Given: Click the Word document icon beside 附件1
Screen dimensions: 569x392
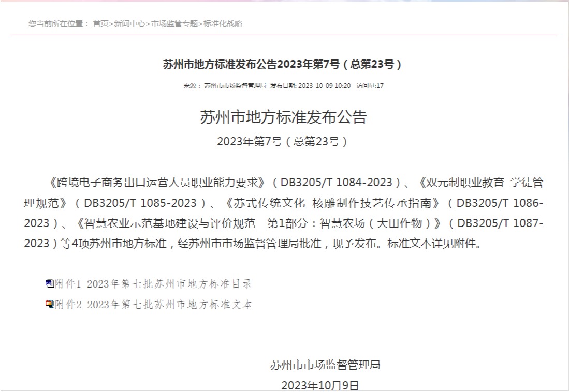Looking at the screenshot, I should click(x=50, y=283).
